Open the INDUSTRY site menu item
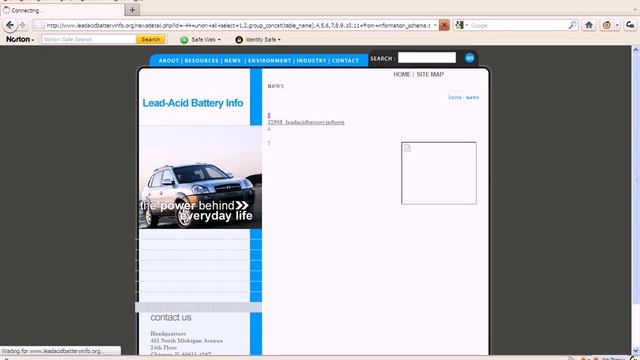The image size is (640, 360). point(311,60)
